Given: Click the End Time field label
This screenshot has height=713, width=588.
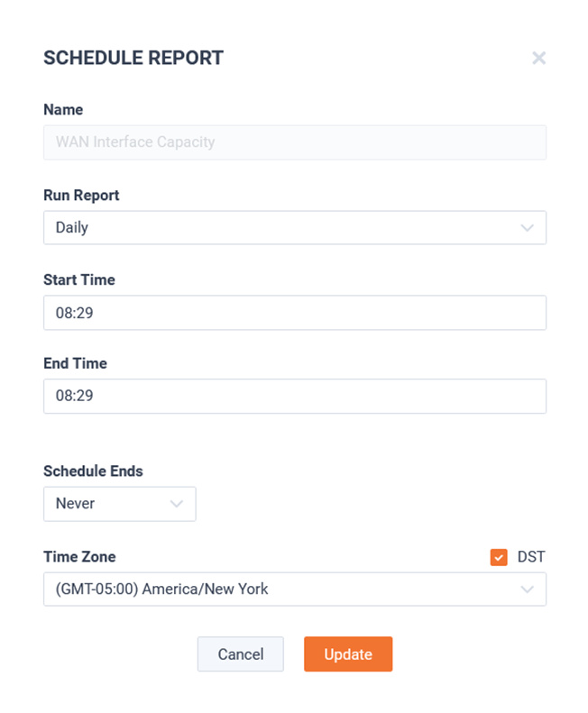Looking at the screenshot, I should point(75,363).
